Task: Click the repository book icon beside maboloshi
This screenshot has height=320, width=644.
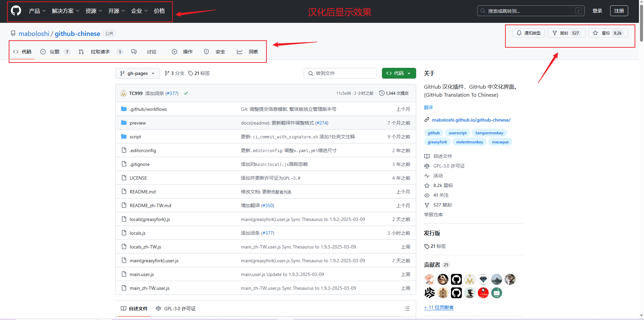Action: pos(13,33)
